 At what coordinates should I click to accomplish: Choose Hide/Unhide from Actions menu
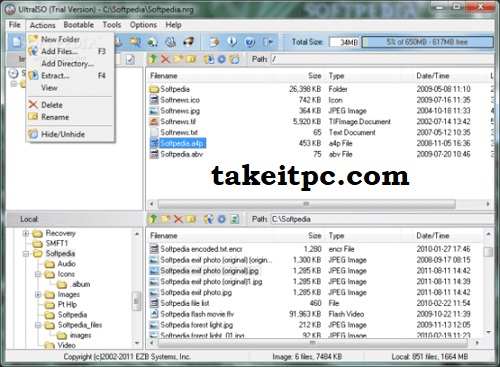click(x=70, y=134)
